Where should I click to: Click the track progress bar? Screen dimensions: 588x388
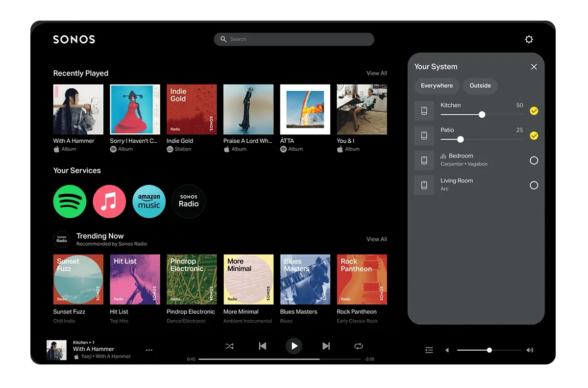[279, 359]
